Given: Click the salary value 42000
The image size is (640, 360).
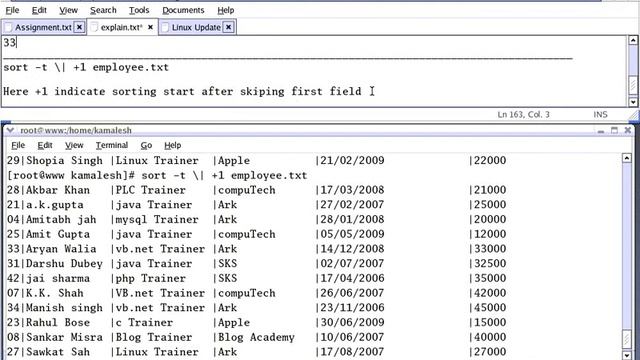Looking at the screenshot, I should [490, 293].
